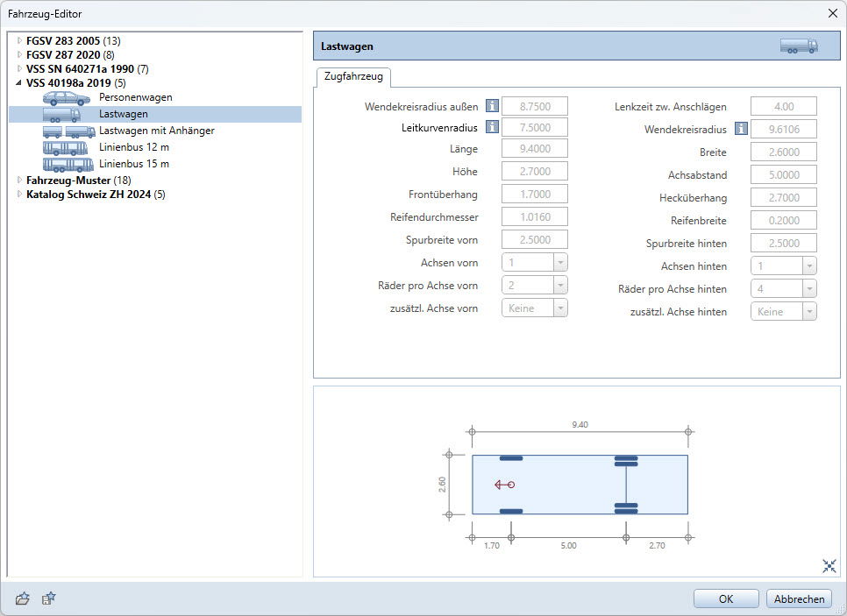Click the 2.60 width dimension in preview

pyautogui.click(x=443, y=485)
